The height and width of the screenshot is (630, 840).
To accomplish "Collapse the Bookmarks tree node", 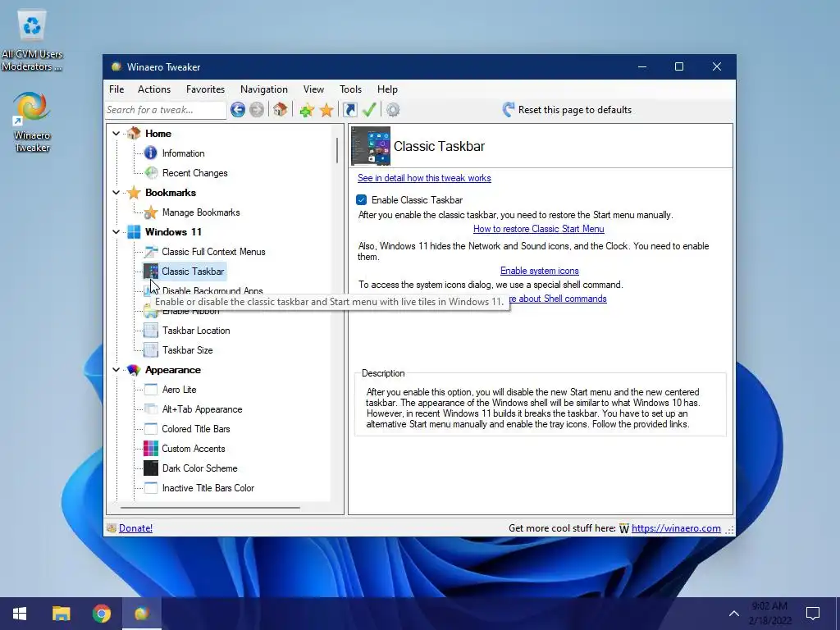I will pyautogui.click(x=116, y=192).
